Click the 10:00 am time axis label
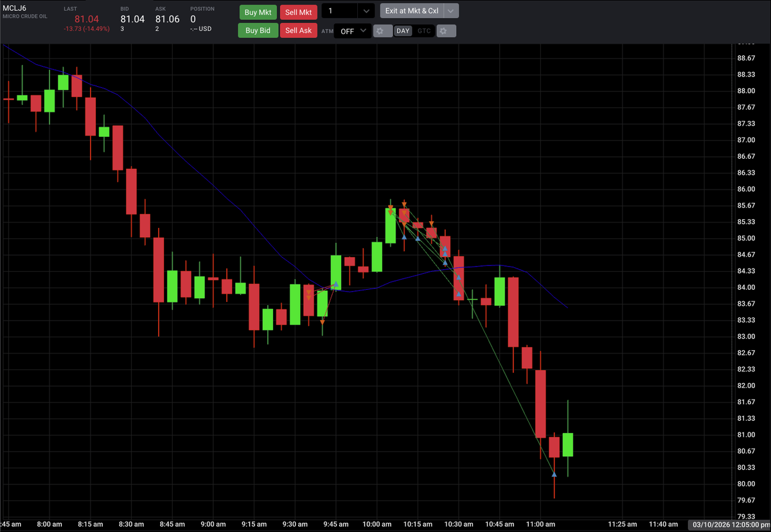 [377, 524]
